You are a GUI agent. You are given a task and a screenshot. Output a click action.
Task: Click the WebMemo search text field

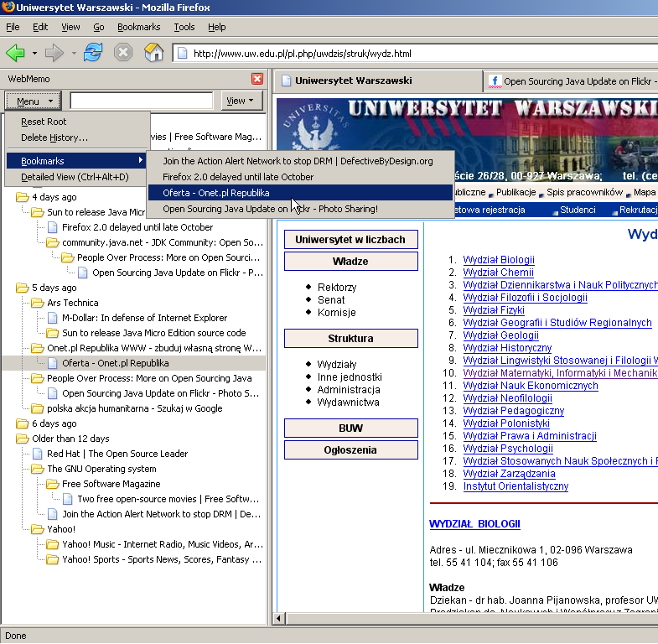pos(142,101)
